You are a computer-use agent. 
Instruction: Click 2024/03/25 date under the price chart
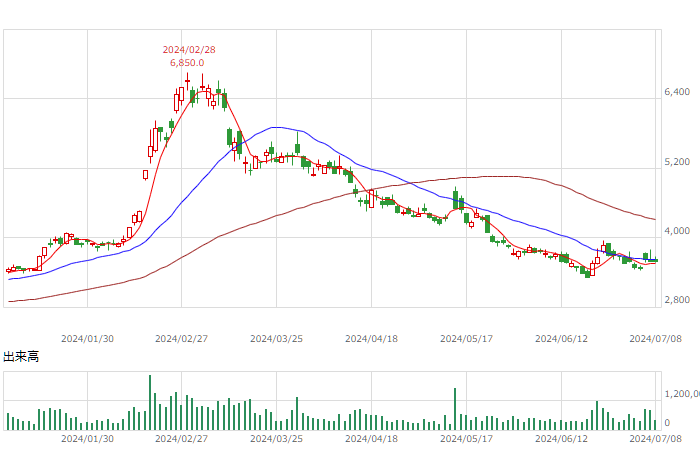(x=276, y=339)
